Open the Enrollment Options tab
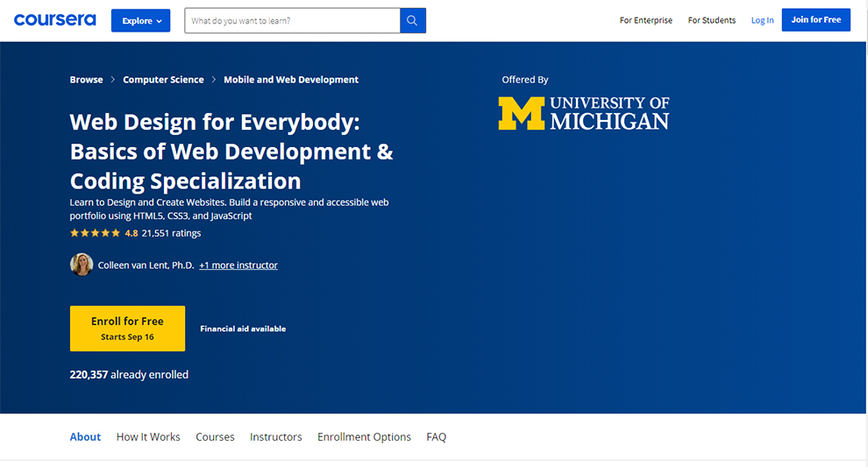Screen dimensions: 868x467 364,436
